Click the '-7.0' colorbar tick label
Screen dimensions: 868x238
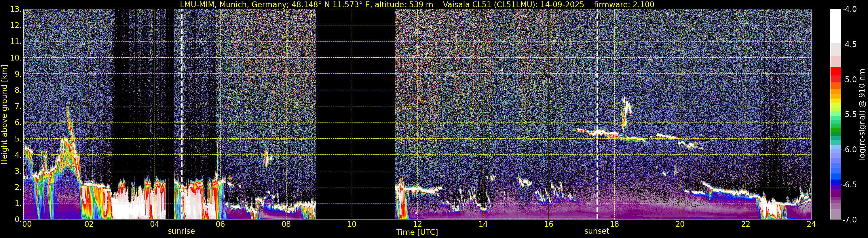(850, 220)
